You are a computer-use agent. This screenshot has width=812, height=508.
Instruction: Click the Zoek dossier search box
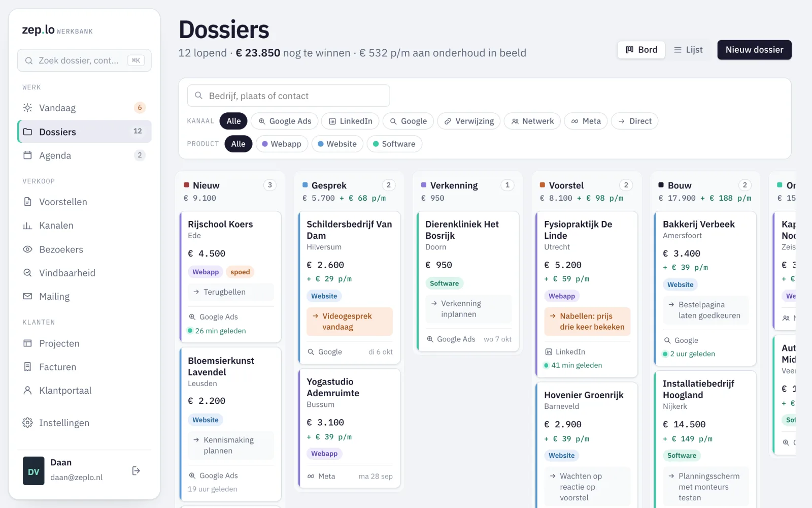tap(84, 60)
